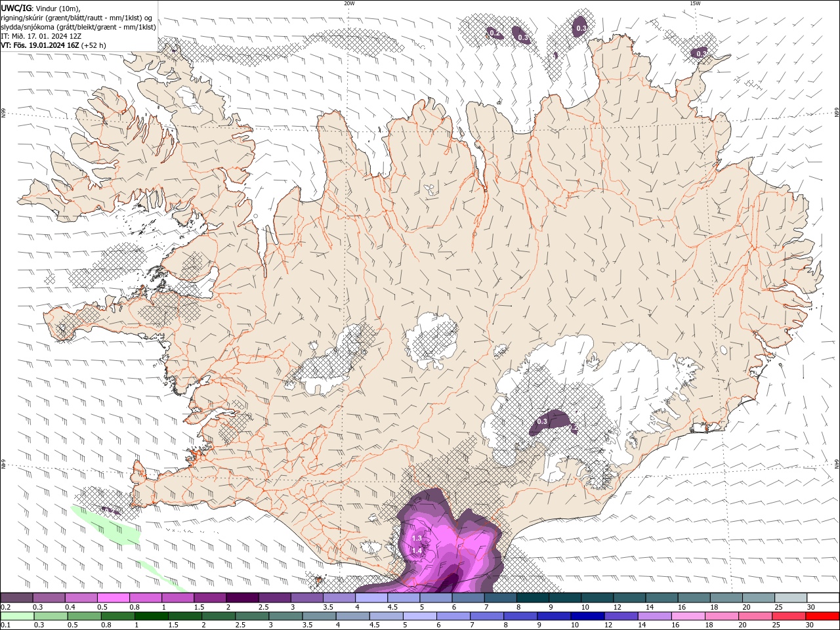Screen dimensions: 840x630
Task: Click the '20W' longitude label
Action: (x=349, y=3)
